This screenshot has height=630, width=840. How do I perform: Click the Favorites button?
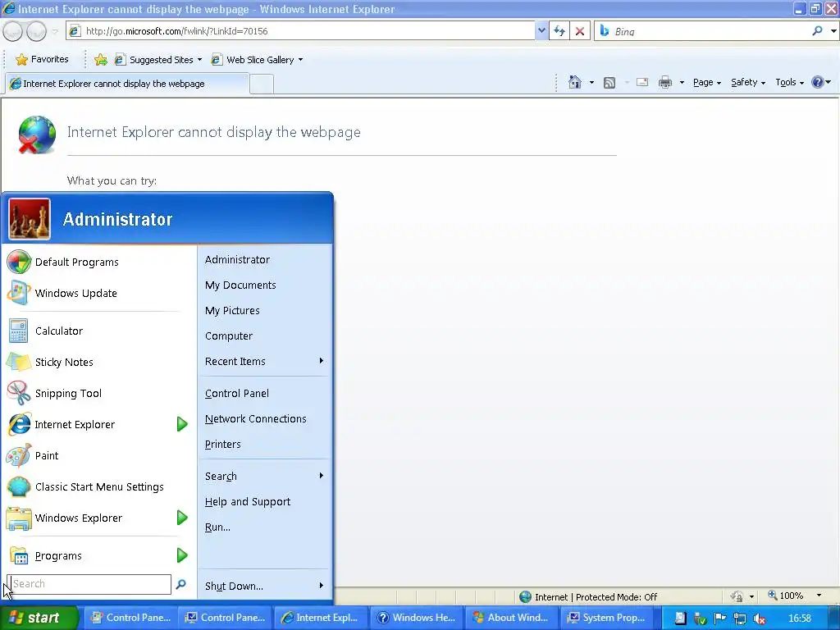pos(42,59)
